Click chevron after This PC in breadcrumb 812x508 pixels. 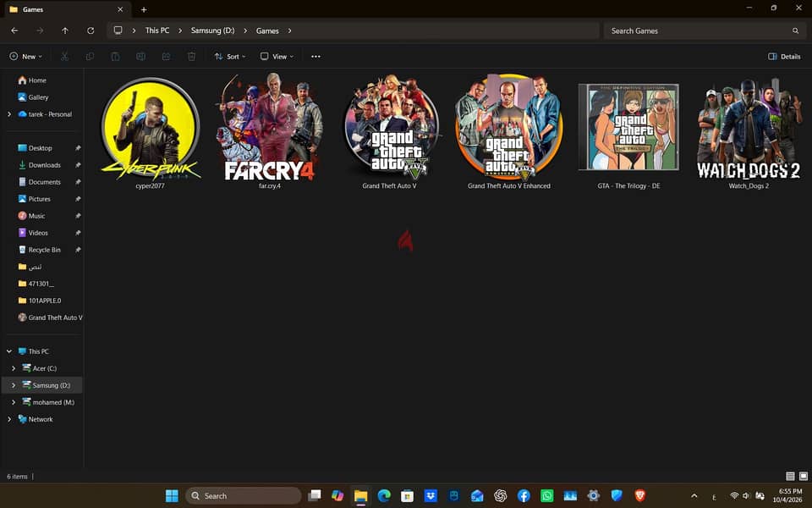point(180,30)
